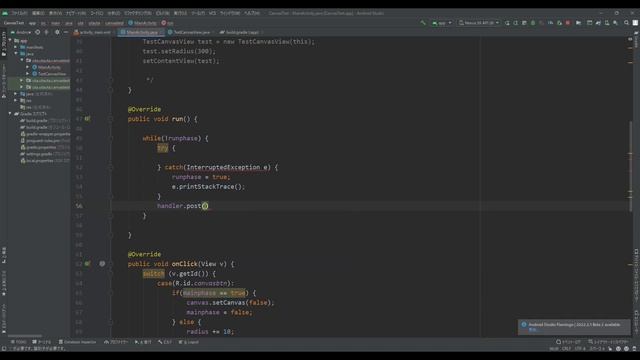Screen dimensions: 640x360
Task: Toggle the fold marker at onClick method
Action: click(x=111, y=264)
